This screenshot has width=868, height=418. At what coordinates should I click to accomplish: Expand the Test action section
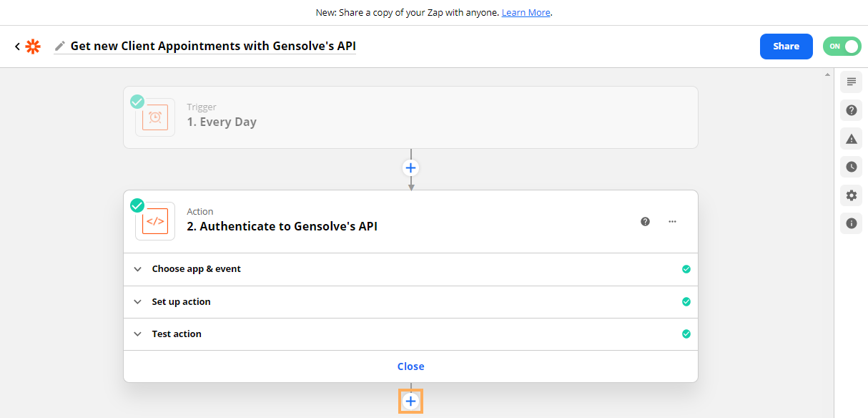click(x=410, y=334)
